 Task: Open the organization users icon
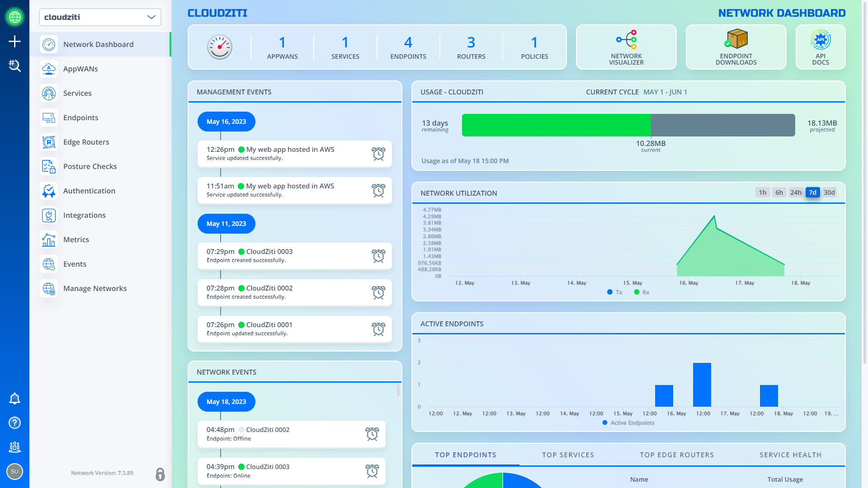pos(14,447)
